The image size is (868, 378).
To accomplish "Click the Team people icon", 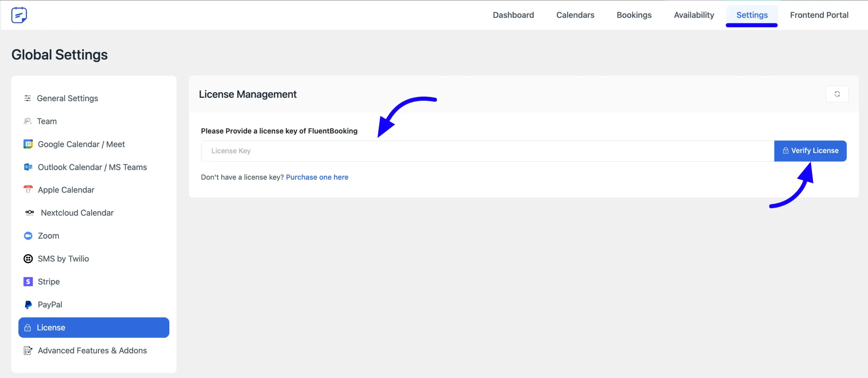I will click(x=27, y=121).
